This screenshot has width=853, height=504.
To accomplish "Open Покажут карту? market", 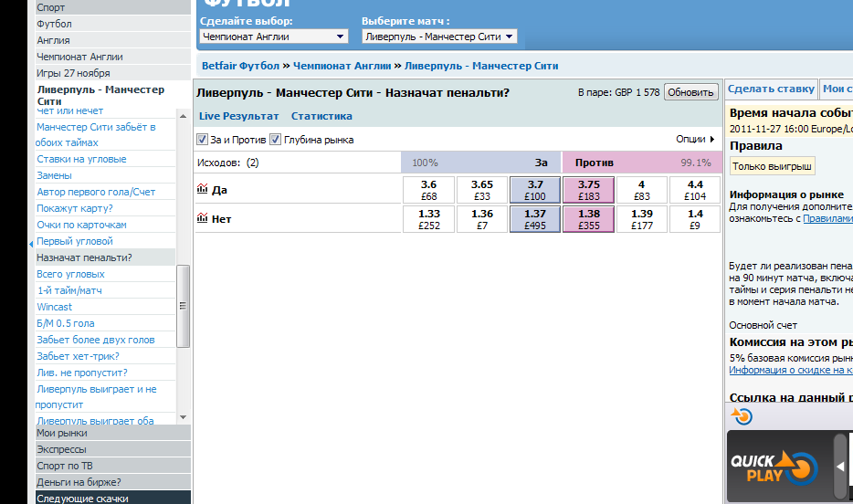I will [75, 208].
